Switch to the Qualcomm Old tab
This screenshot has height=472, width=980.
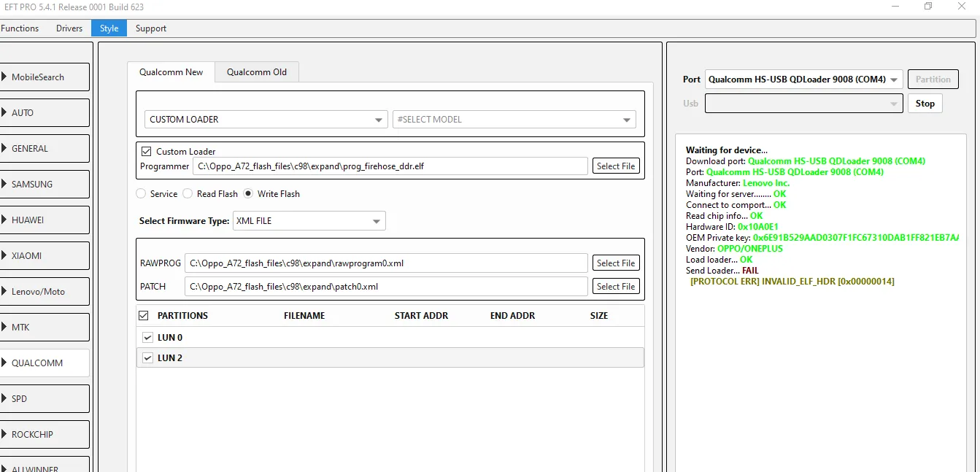256,72
